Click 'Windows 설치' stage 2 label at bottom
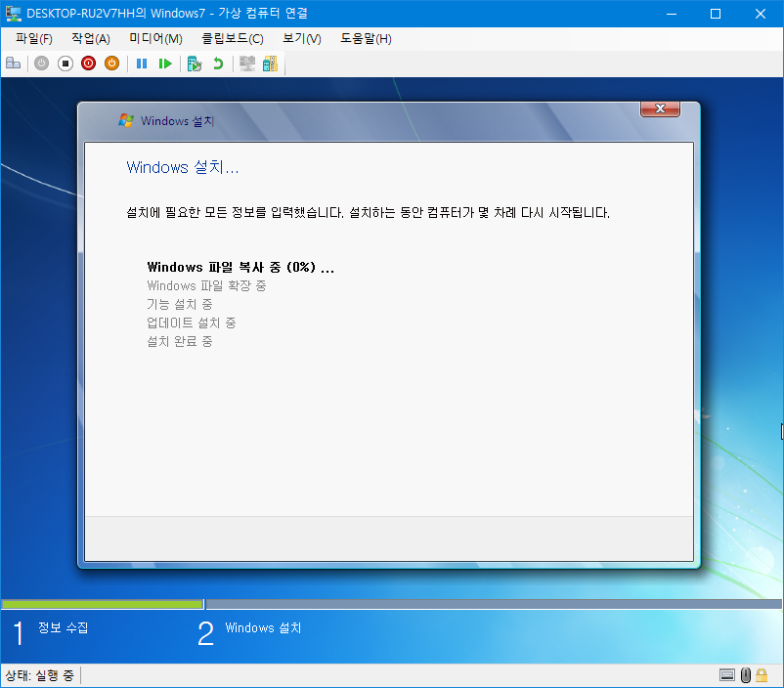 pyautogui.click(x=263, y=627)
